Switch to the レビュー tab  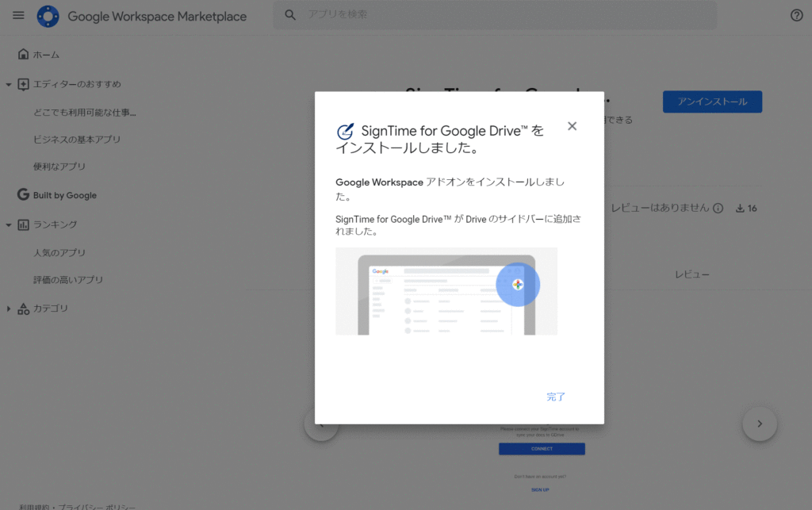click(x=691, y=274)
